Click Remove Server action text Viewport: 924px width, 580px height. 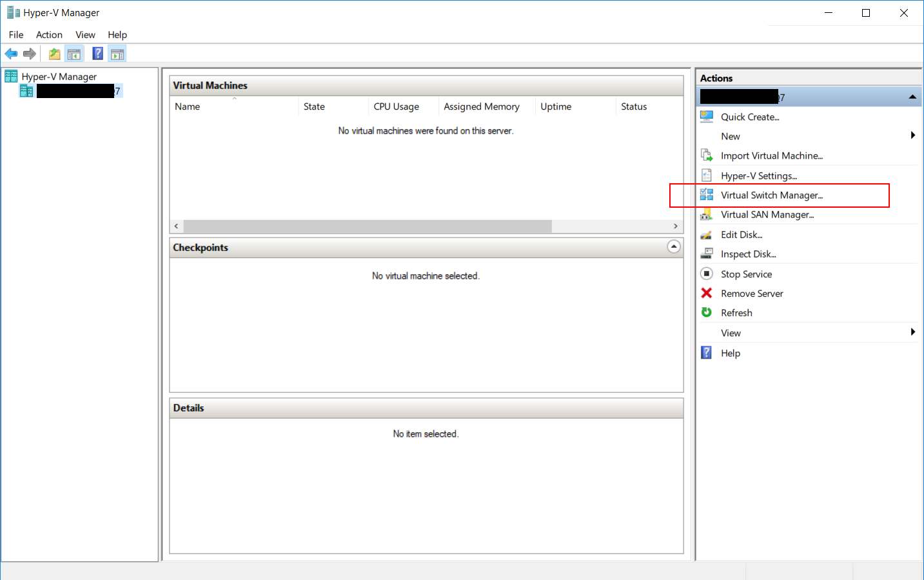point(752,294)
